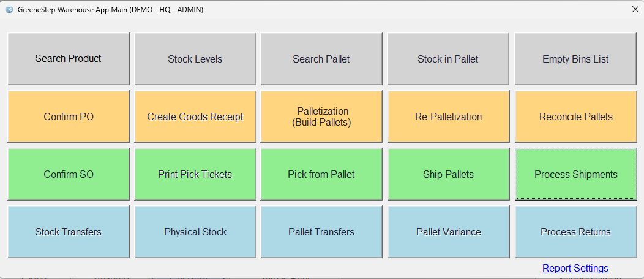Image resolution: width=644 pixels, height=279 pixels.
Task: Click the Reconcile Pallets button
Action: click(x=575, y=117)
